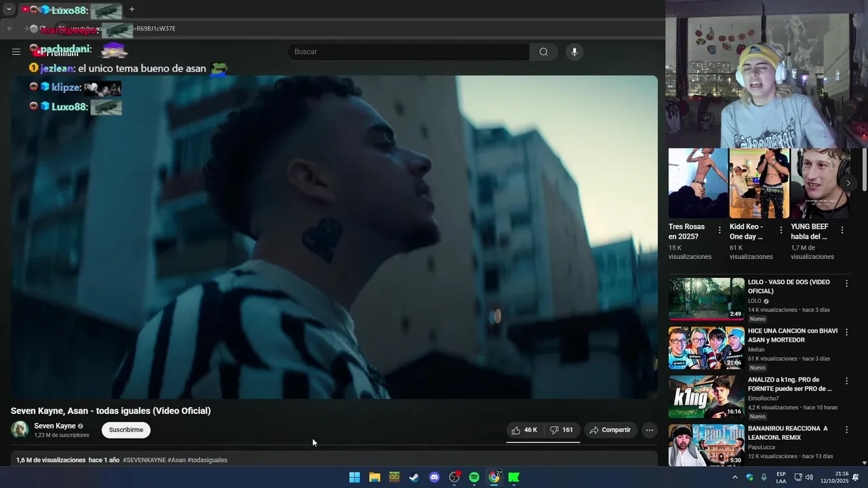Open the clock showing 21:16 12/10/2025
The image size is (868, 488).
pos(833,477)
